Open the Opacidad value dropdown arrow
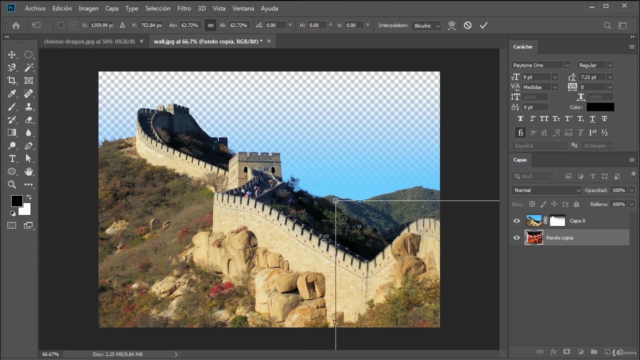The height and width of the screenshot is (360, 640). pos(631,190)
